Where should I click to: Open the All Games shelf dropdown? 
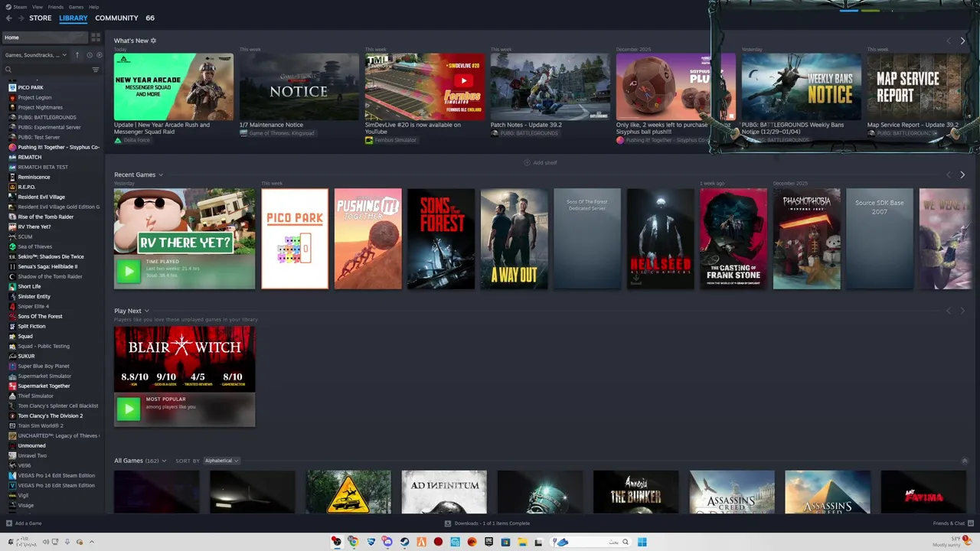(x=164, y=461)
